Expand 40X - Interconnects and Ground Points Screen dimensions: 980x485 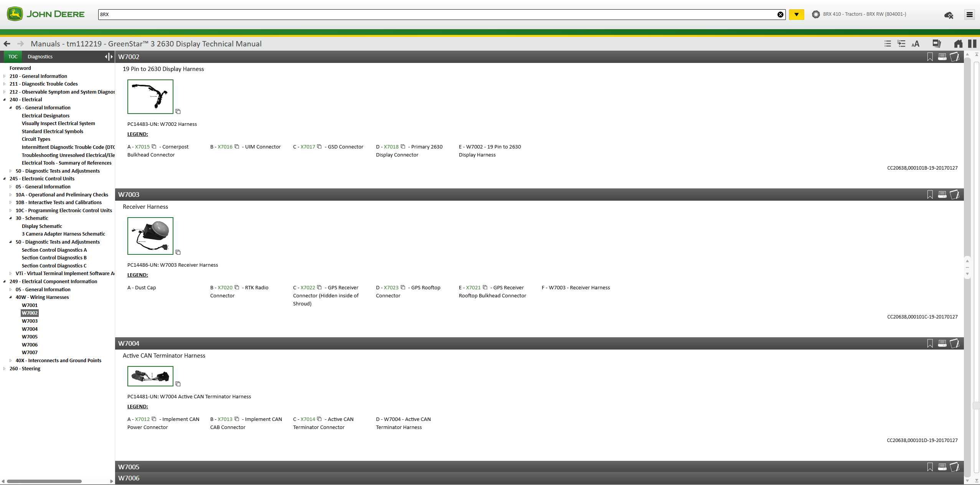coord(10,361)
